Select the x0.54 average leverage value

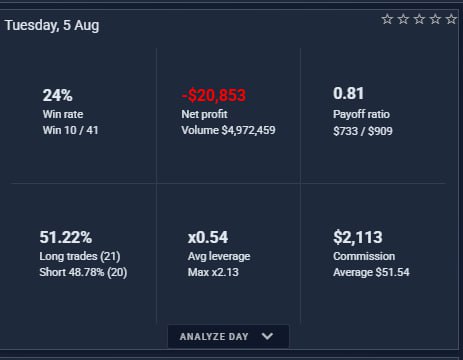(x=208, y=237)
